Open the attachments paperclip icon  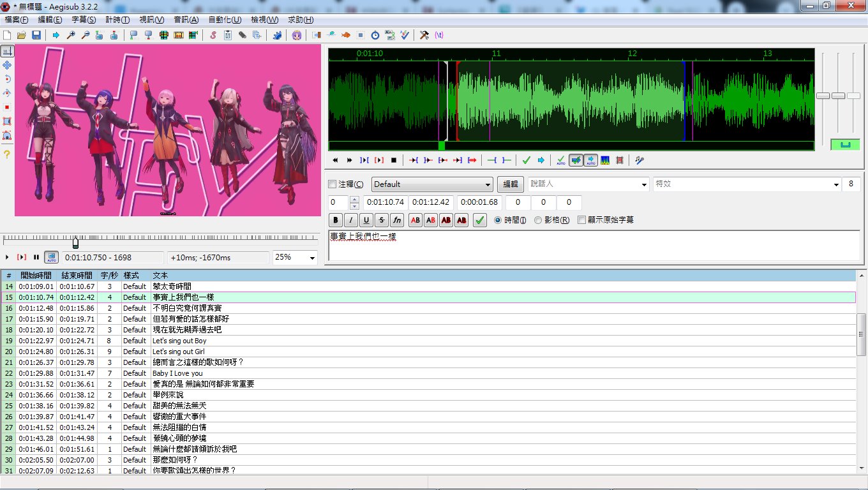point(243,35)
